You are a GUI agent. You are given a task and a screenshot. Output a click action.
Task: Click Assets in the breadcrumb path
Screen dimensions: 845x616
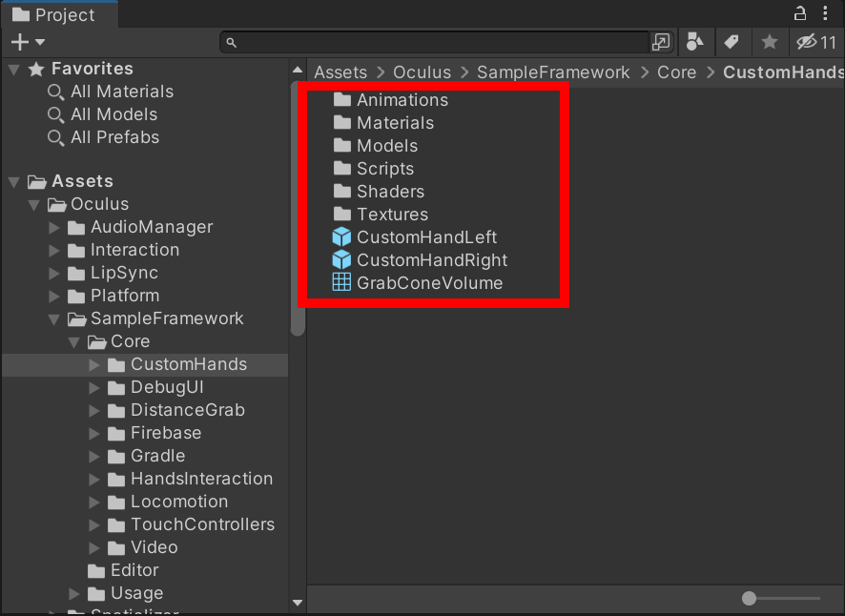(x=340, y=72)
